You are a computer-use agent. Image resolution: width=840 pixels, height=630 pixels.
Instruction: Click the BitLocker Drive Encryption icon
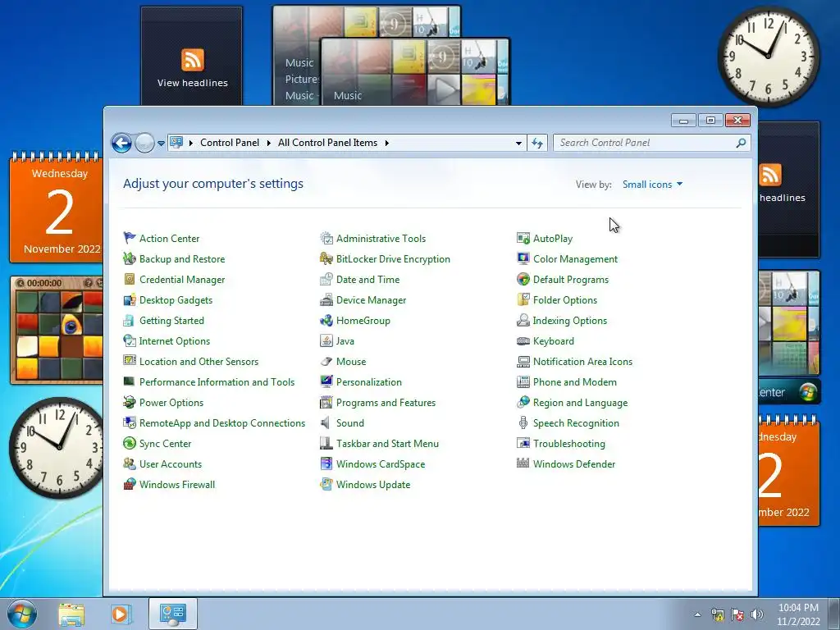coord(326,258)
